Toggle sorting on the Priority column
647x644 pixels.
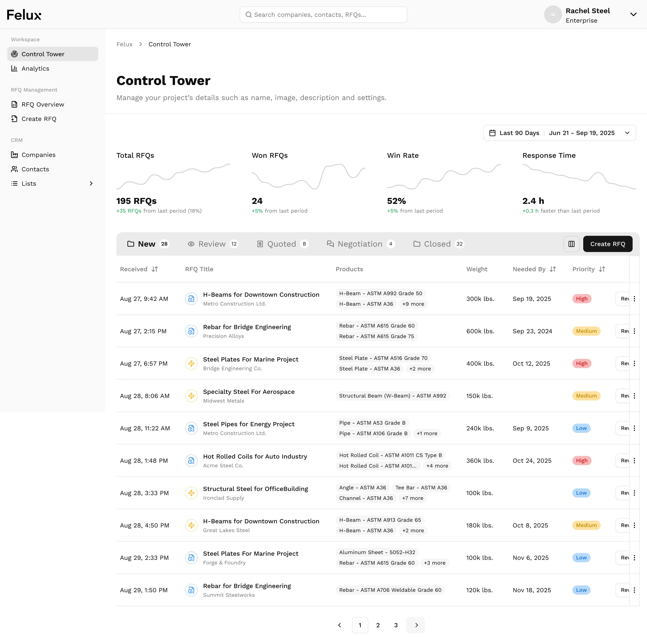pyautogui.click(x=602, y=269)
